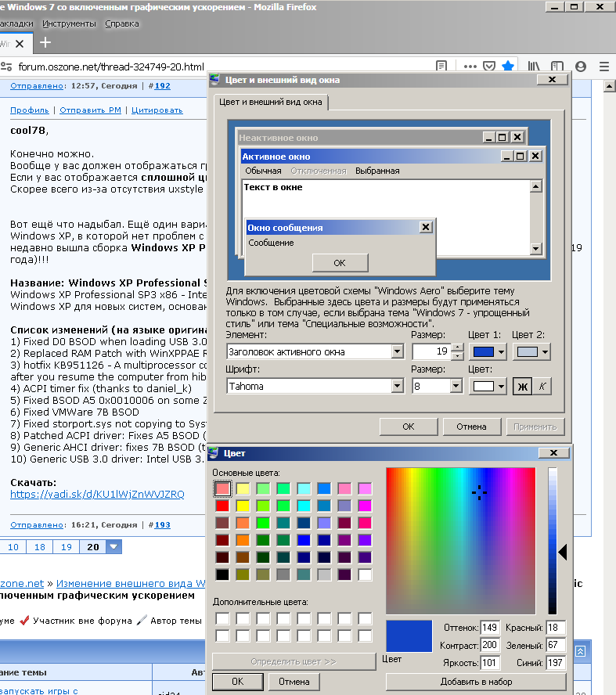Open Инструменты menu in Firefox
This screenshot has width=616, height=695.
pos(69,24)
